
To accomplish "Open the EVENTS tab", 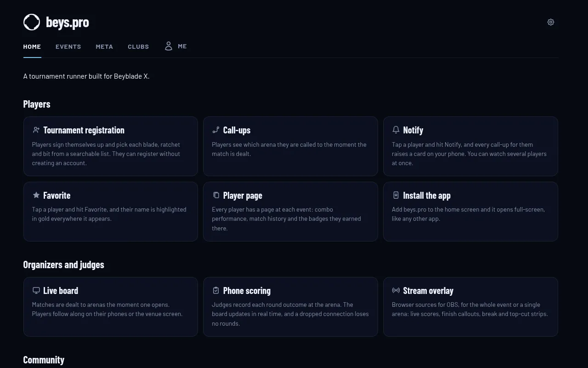I will [68, 46].
